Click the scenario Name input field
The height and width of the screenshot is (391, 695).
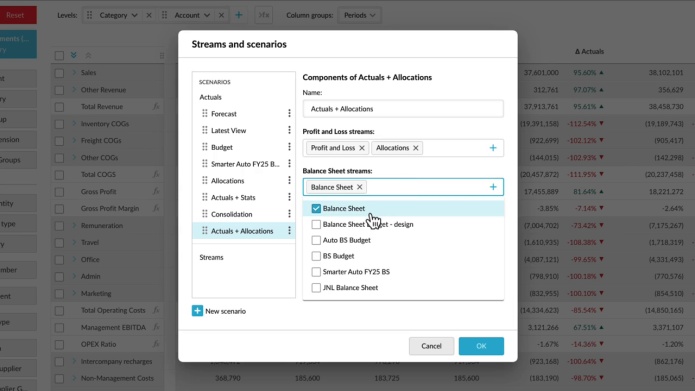403,109
